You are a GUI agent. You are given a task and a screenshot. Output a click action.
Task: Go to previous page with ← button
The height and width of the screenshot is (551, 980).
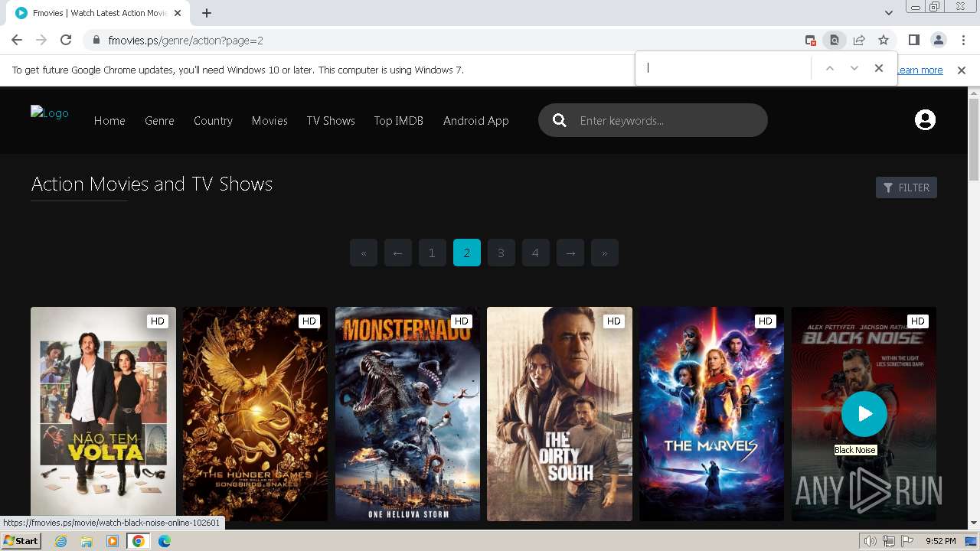398,253
